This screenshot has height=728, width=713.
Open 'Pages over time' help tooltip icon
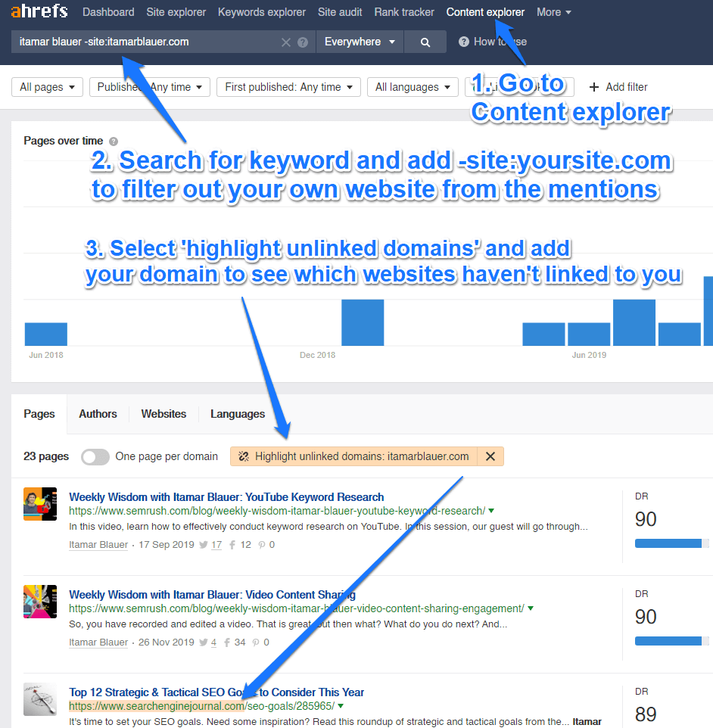[114, 142]
